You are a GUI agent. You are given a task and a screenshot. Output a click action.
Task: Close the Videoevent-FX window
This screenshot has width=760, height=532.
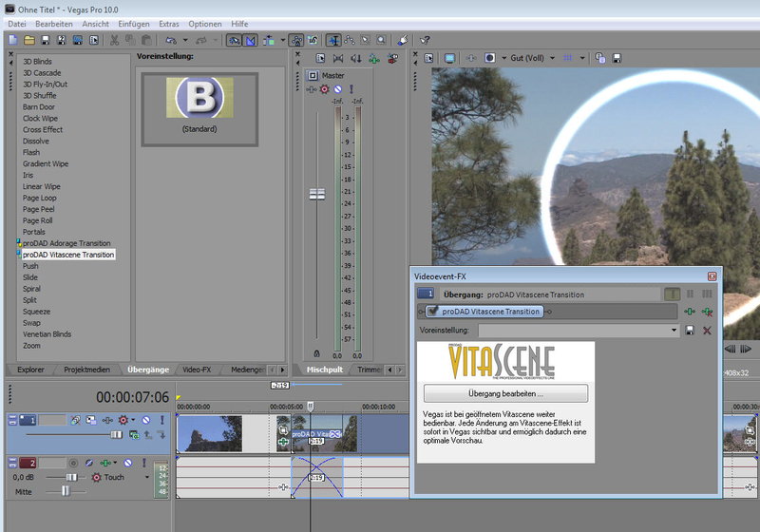(712, 276)
